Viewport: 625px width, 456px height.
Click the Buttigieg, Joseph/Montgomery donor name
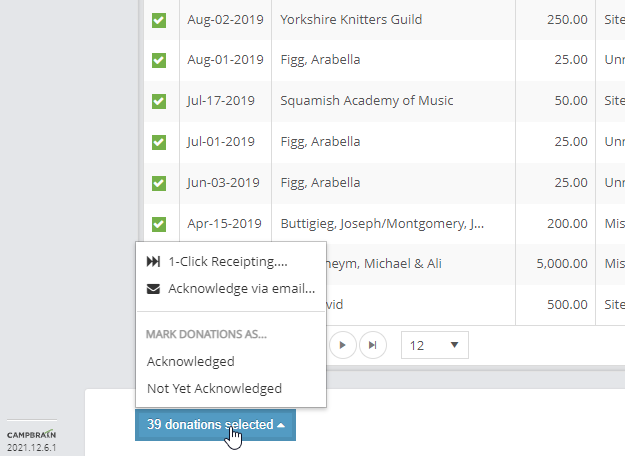(x=382, y=224)
